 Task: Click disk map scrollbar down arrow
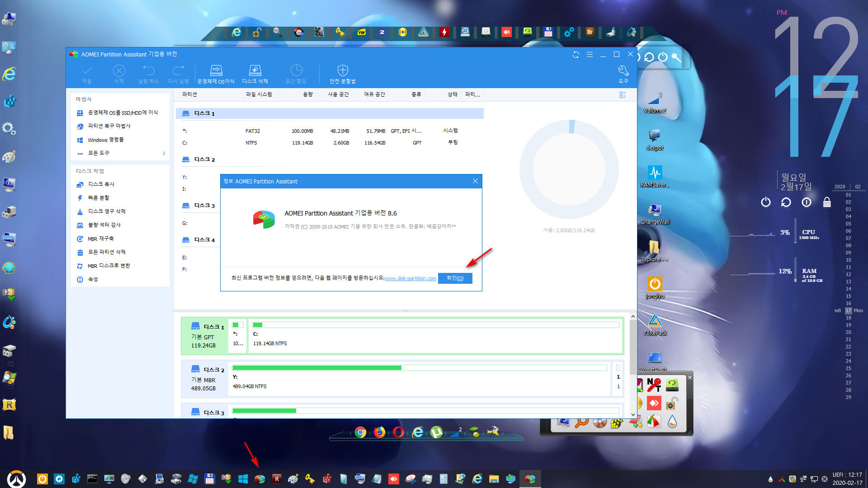click(633, 414)
